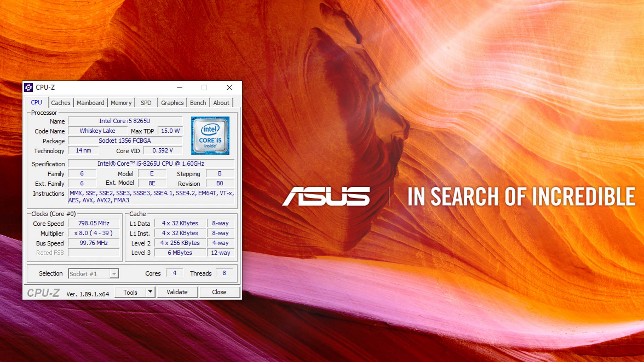
Task: Open the Mainboard tab
Action: tap(90, 103)
